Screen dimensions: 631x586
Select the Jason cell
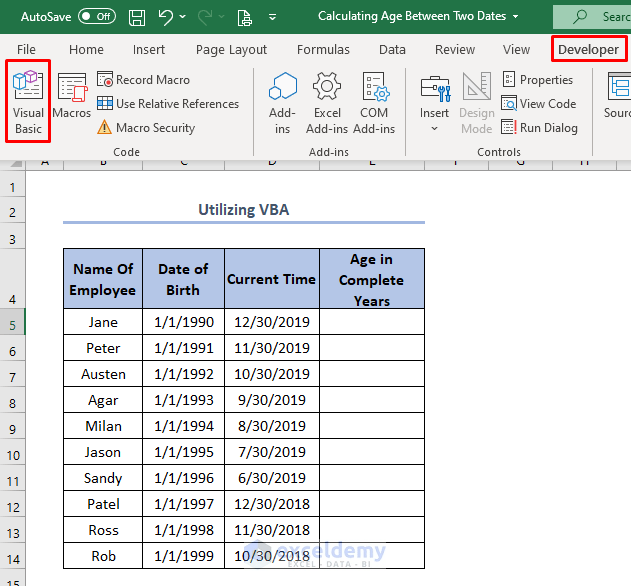click(x=103, y=452)
